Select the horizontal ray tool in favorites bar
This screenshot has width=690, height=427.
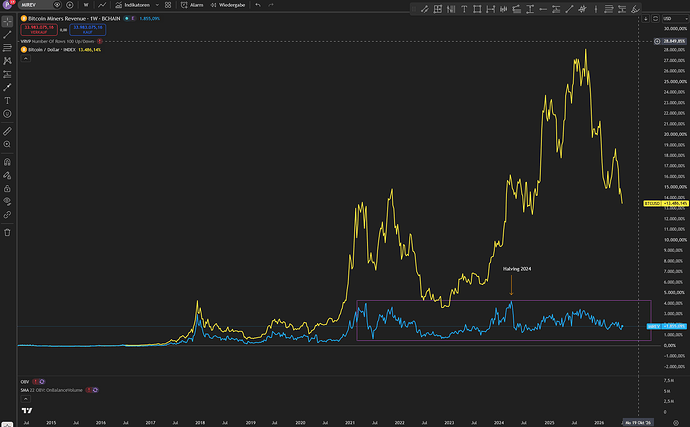543,9
